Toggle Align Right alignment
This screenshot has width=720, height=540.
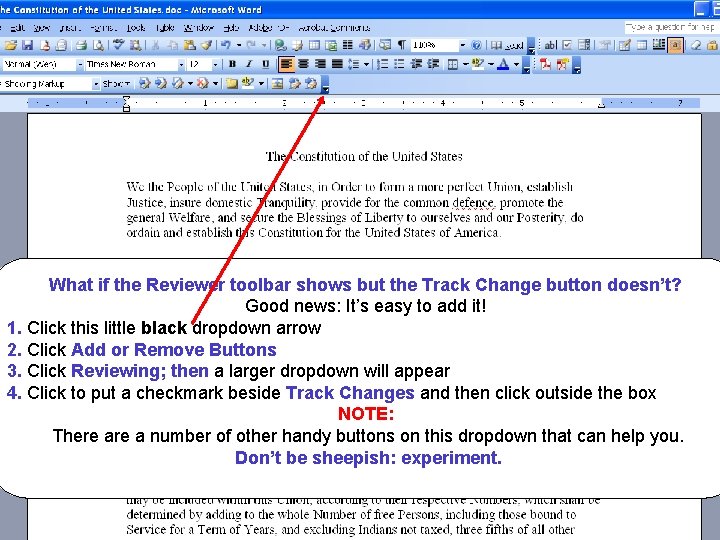tap(320, 64)
